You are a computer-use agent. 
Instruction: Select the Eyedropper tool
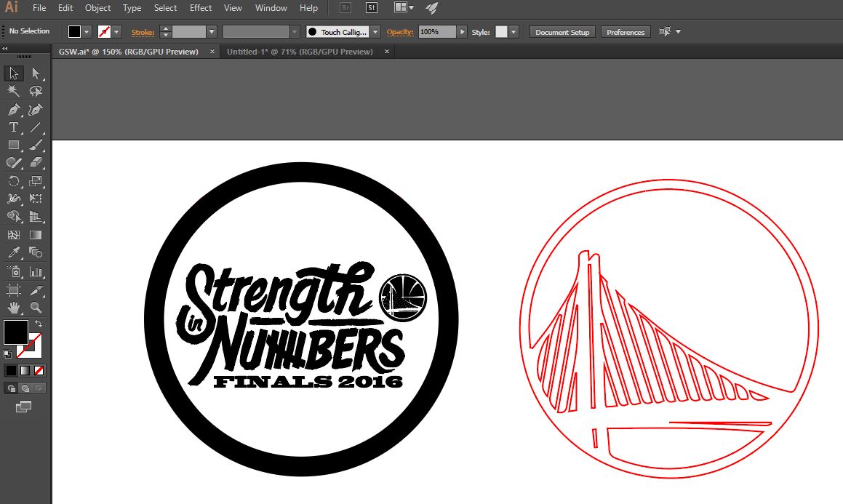13,252
